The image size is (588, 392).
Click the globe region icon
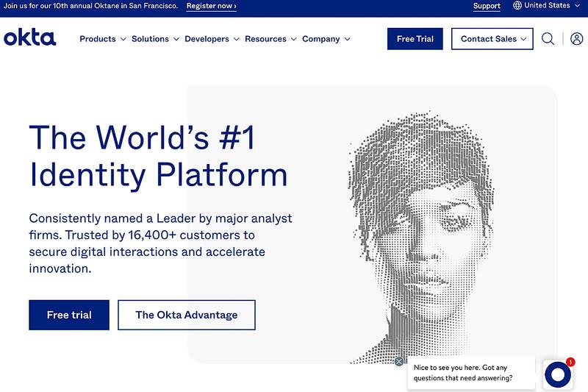tap(517, 6)
